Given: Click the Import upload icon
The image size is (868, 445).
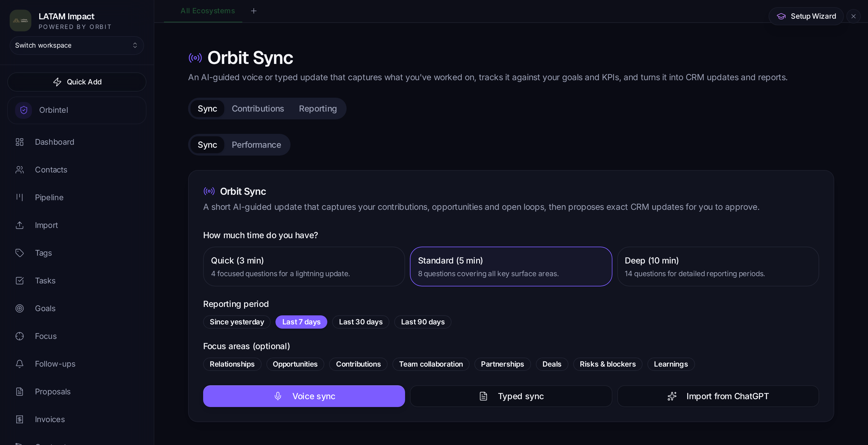Looking at the screenshot, I should coord(20,225).
